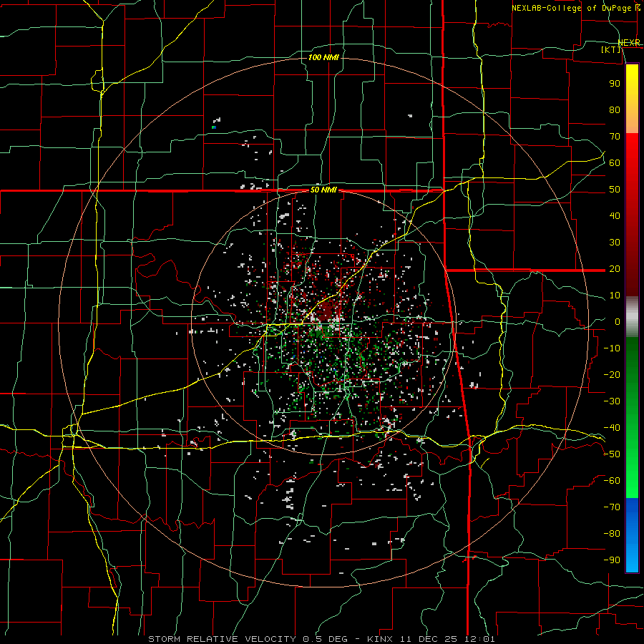Click the "[KT]" units label above color bar
The height and width of the screenshot is (644, 644).
611,49
